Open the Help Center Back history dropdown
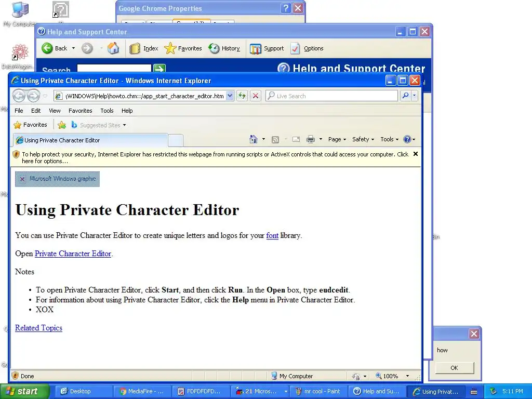Viewport: 532px width, 399px height. (73, 48)
